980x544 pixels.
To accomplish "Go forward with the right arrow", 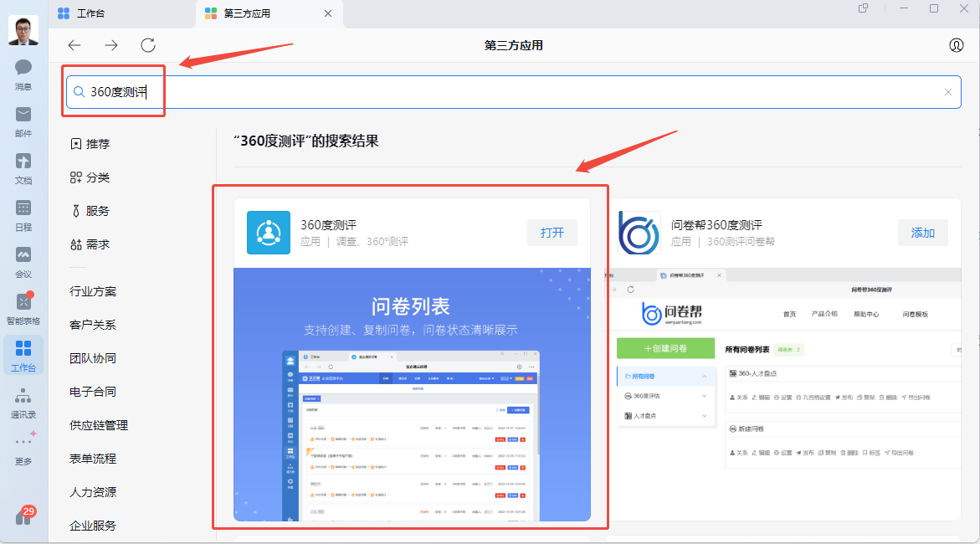I will [111, 45].
